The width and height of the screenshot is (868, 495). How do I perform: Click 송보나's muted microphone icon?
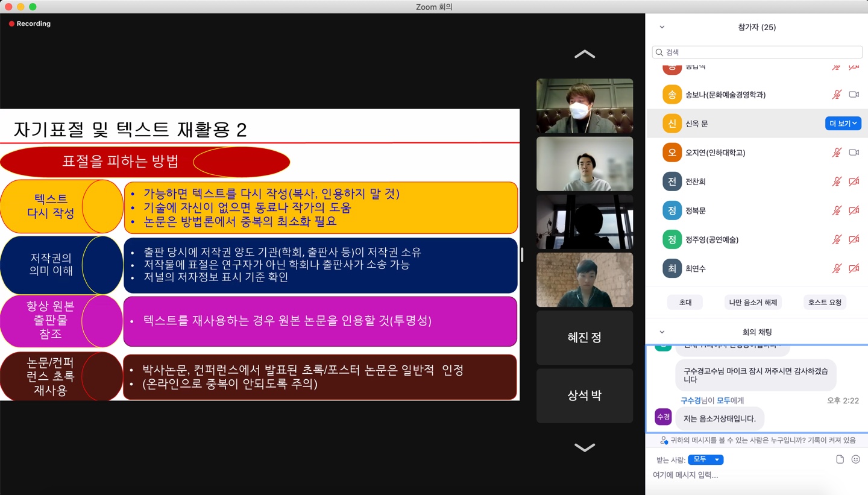[837, 95]
